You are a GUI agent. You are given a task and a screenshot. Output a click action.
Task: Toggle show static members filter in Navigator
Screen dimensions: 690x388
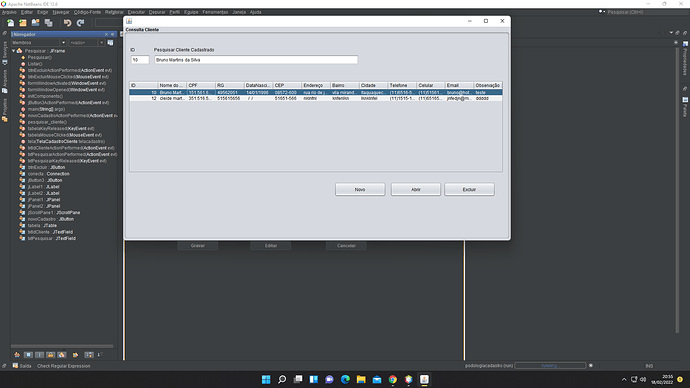[40, 355]
